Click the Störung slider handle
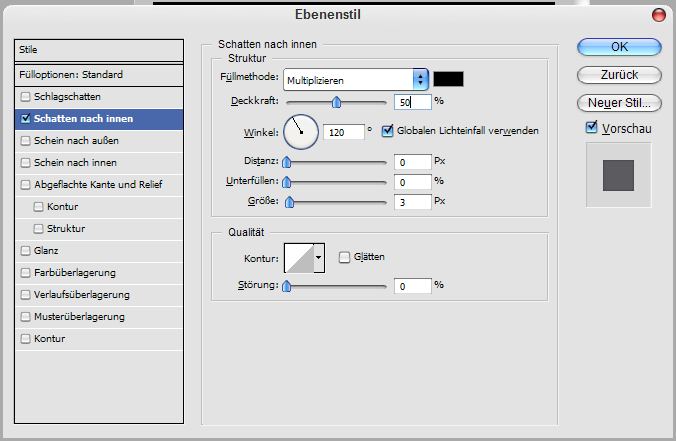Screen dimensions: 676x441 [x=287, y=286]
